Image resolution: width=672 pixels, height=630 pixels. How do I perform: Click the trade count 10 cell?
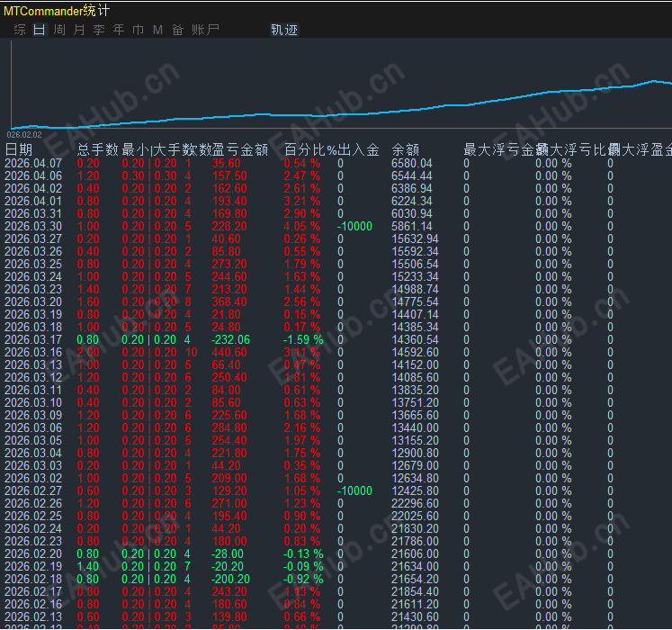coord(191,353)
